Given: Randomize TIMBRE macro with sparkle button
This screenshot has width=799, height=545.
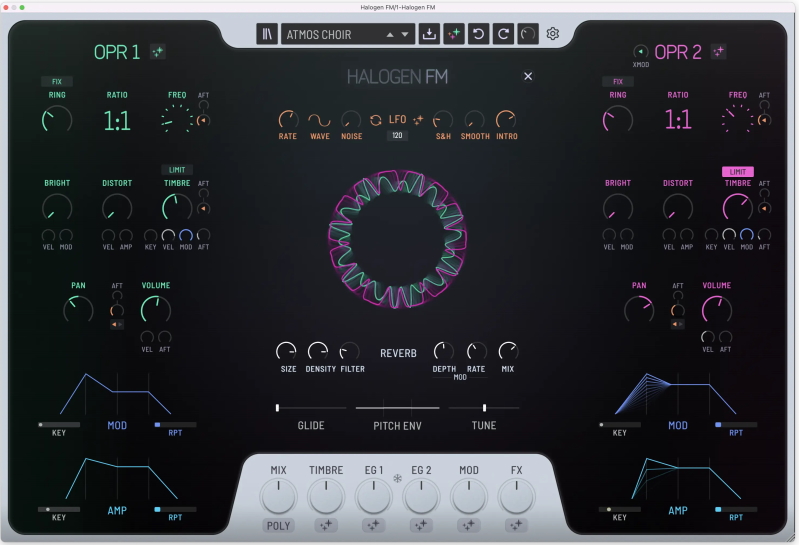Looking at the screenshot, I should pyautogui.click(x=326, y=525).
